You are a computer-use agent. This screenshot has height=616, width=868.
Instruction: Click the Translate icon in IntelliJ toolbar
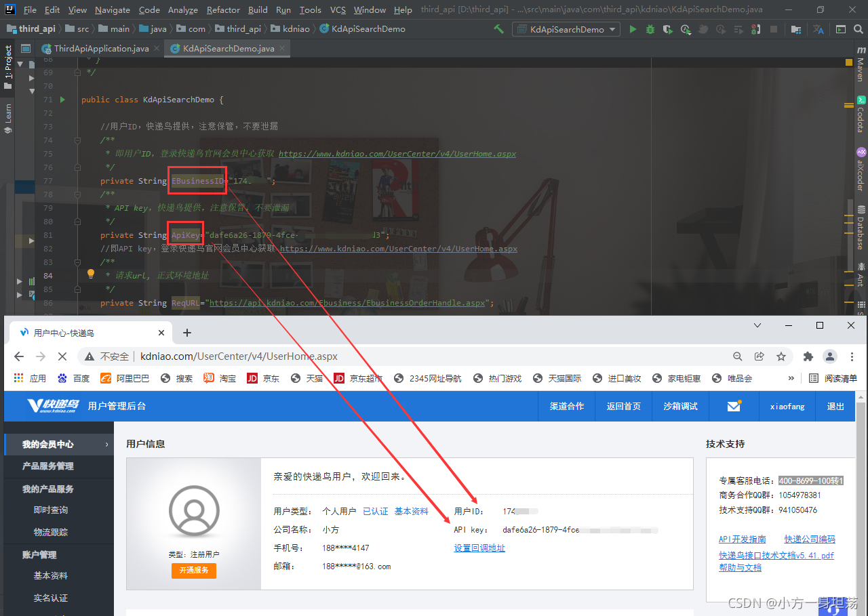(x=818, y=29)
